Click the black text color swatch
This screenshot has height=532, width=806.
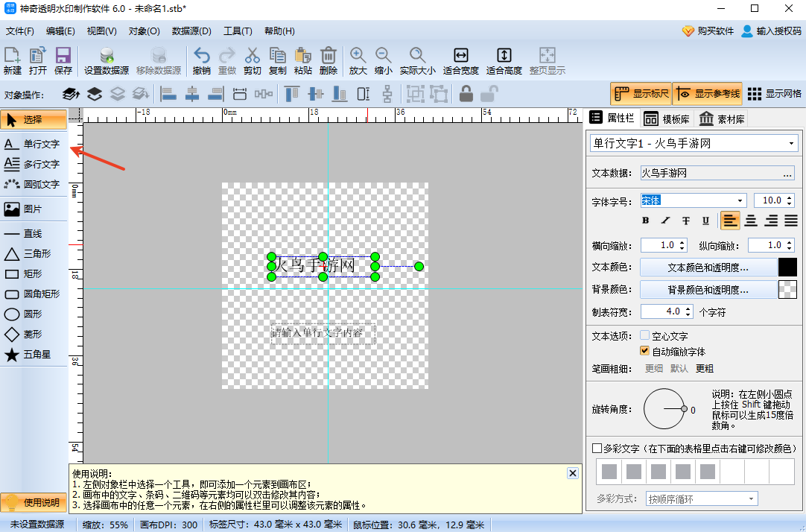click(787, 267)
